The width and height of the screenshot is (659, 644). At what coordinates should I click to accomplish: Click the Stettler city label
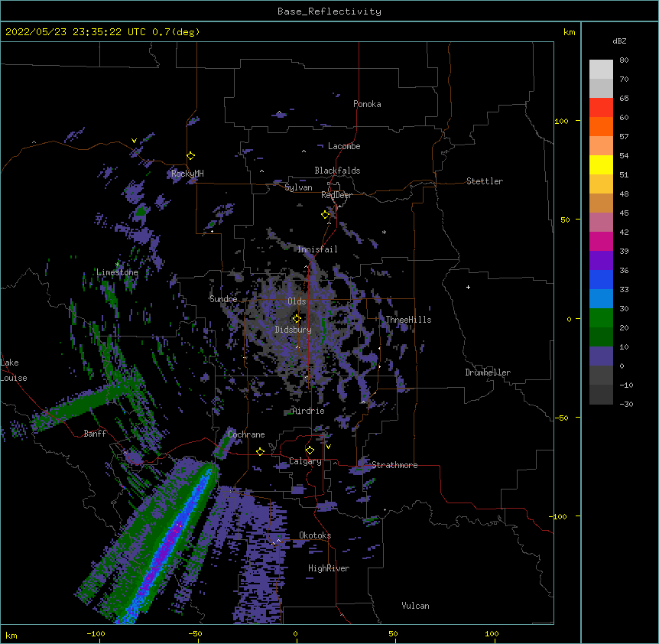pos(485,181)
